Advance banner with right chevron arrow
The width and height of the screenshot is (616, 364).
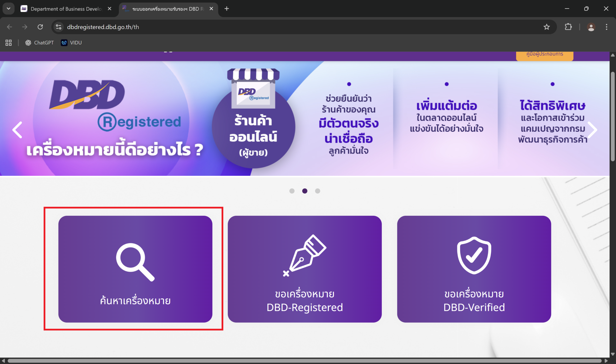592,130
